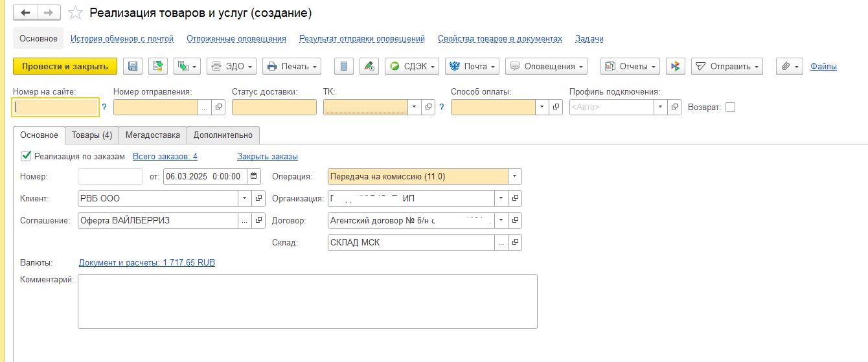Open Свойства товаров в документах link
Image resolution: width=868 pixels, height=362 pixels.
coord(500,39)
